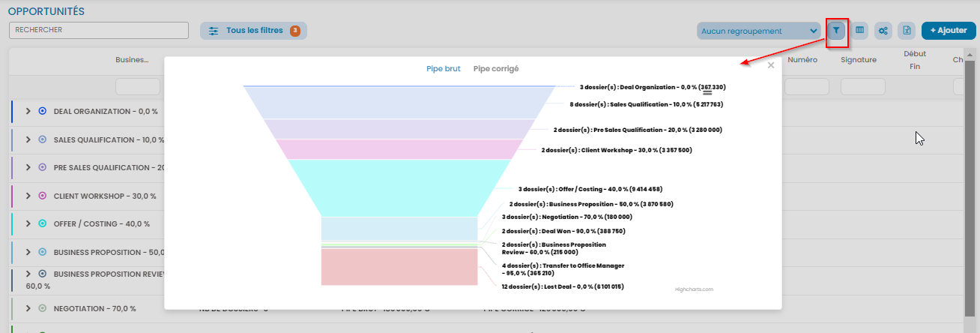Viewport: 980px width, 333px height.
Task: Click the Highcharts.com credit link
Action: pos(694,288)
